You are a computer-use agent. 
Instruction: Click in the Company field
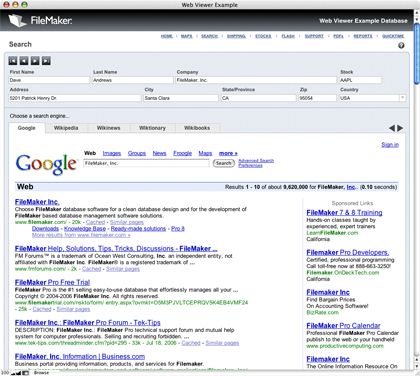pos(256,80)
